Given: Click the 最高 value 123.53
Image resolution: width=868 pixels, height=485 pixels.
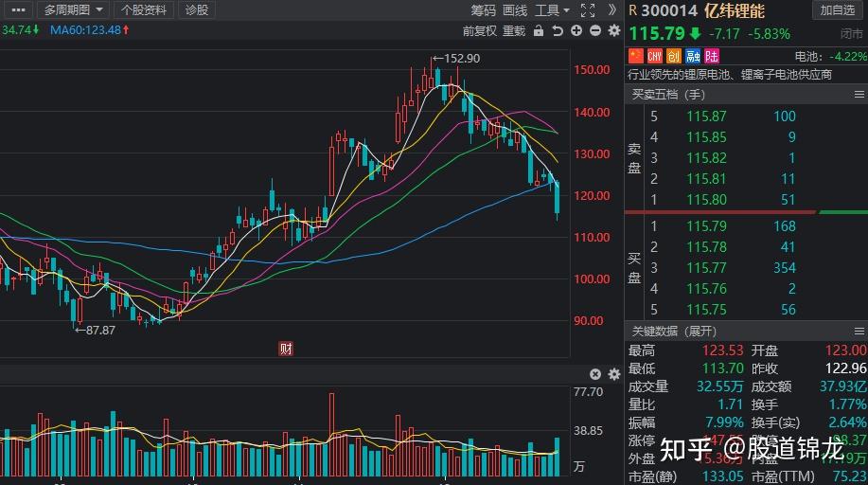Looking at the screenshot, I should 722,350.
